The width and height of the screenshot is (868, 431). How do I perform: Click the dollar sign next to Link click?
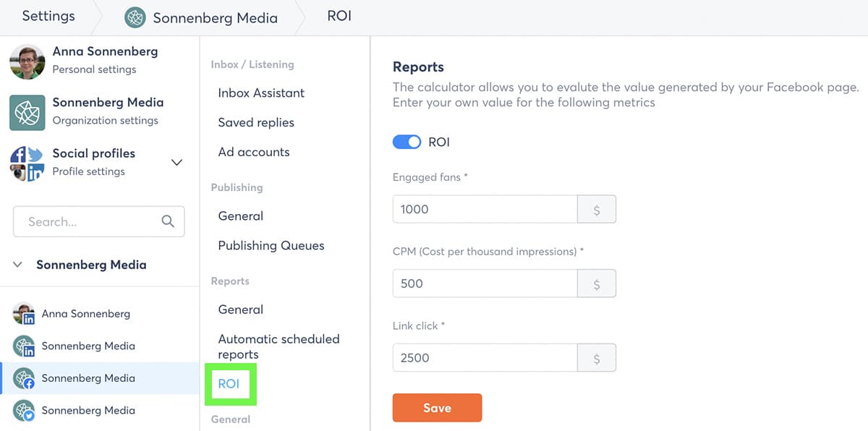597,357
